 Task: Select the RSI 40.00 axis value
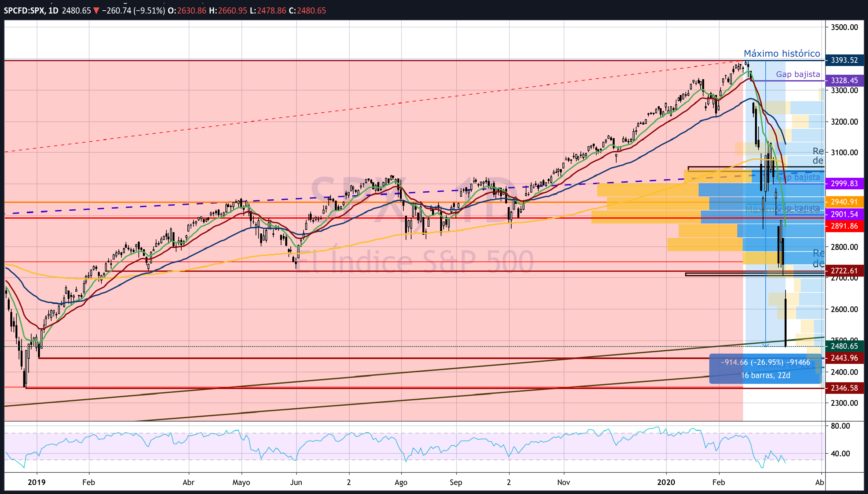tap(840, 454)
